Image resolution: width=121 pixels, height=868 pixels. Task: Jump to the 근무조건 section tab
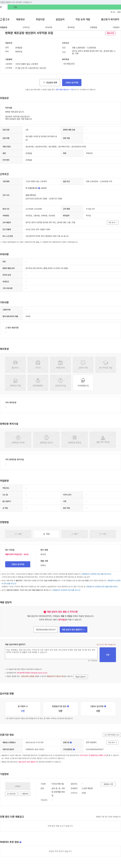tap(26, 27)
